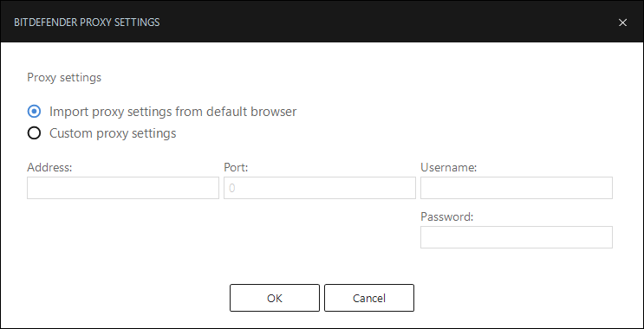Click the Proxy settings section heading
The height and width of the screenshot is (329, 644).
[x=64, y=78]
